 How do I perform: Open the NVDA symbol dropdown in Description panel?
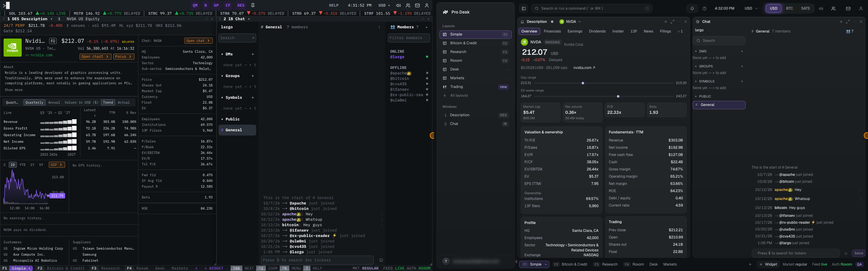(570, 22)
